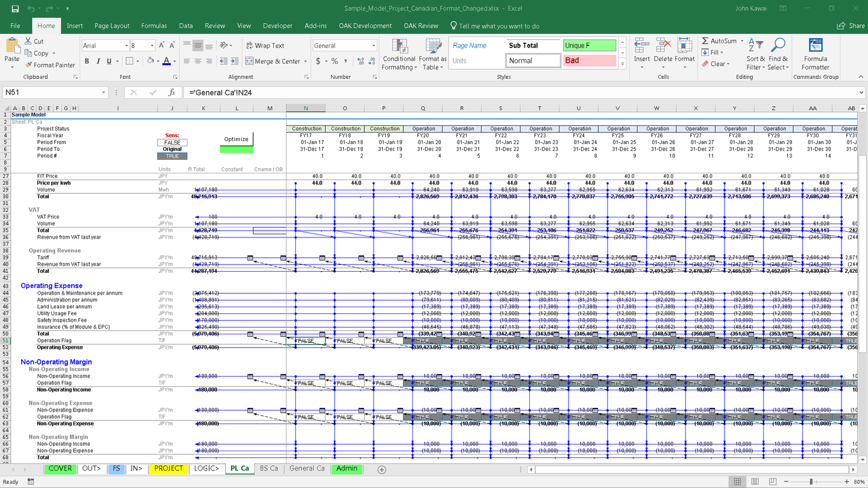
Task: Expand the General number format dropdown
Action: point(374,46)
